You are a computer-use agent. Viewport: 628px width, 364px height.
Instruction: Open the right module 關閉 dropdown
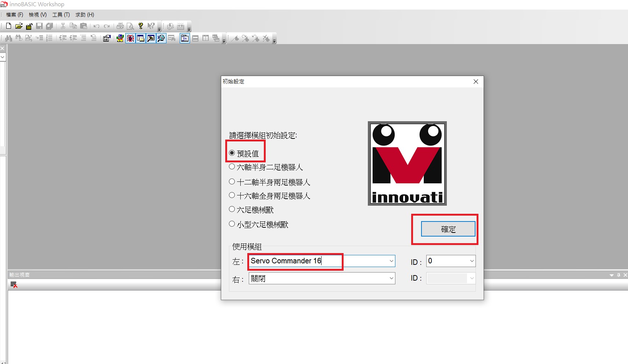point(322,278)
